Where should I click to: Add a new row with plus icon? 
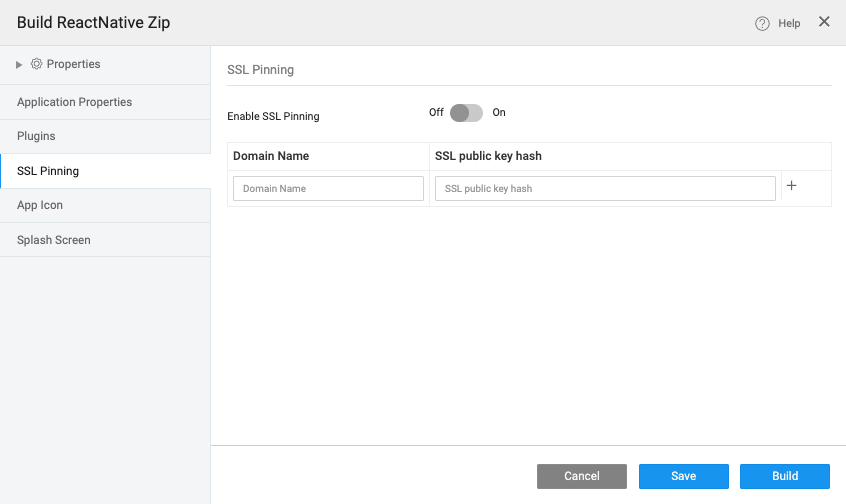[x=792, y=187]
